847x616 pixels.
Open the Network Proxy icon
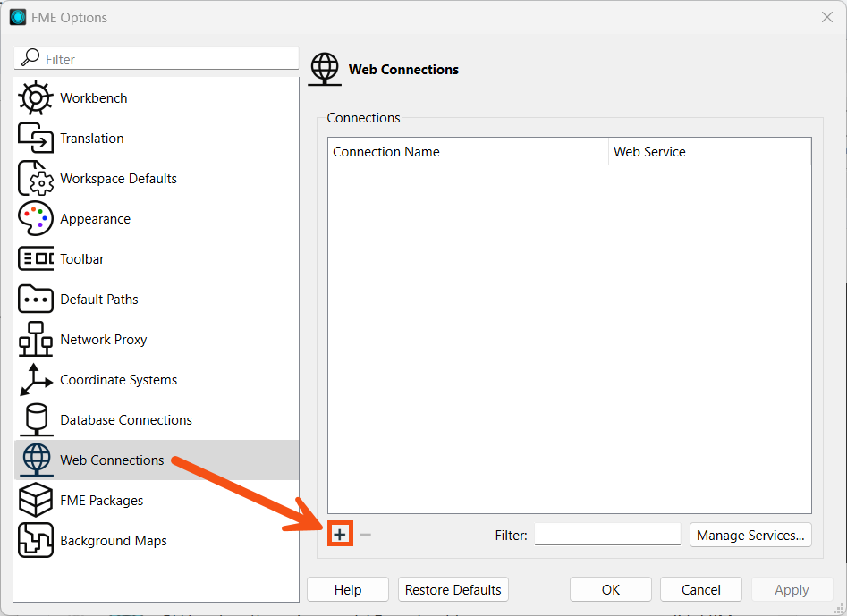coord(36,339)
